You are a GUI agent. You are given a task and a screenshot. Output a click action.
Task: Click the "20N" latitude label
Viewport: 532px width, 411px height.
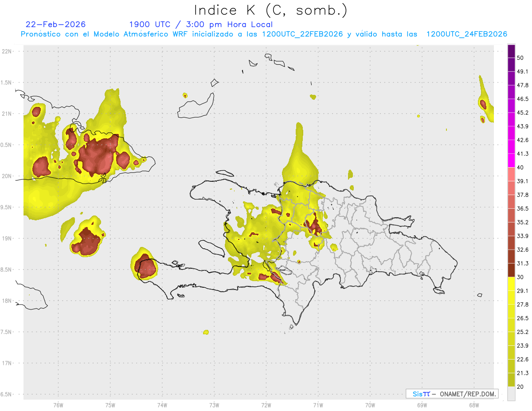(6, 176)
